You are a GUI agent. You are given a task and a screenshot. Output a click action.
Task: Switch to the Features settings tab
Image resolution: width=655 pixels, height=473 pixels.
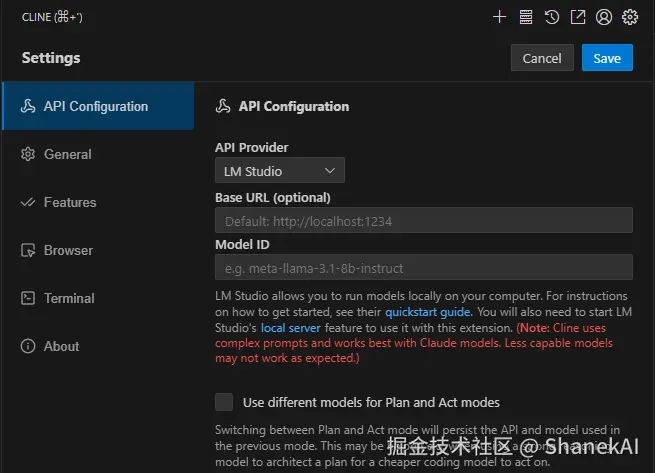tap(98, 202)
